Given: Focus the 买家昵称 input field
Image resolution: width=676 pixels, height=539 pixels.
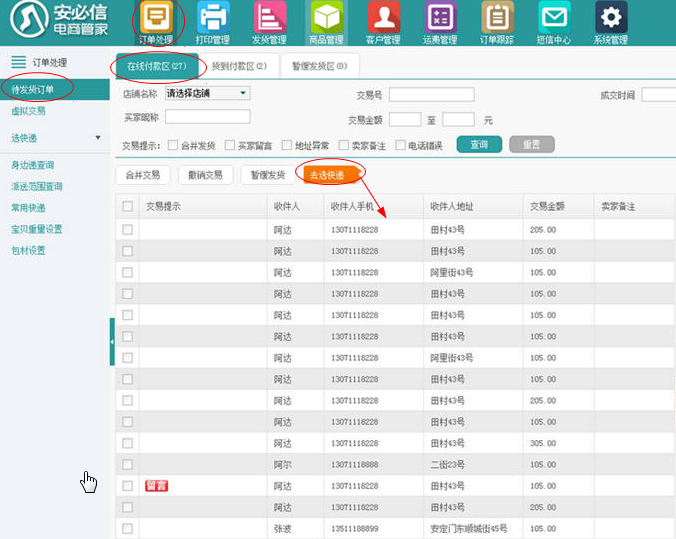Looking at the screenshot, I should [207, 117].
